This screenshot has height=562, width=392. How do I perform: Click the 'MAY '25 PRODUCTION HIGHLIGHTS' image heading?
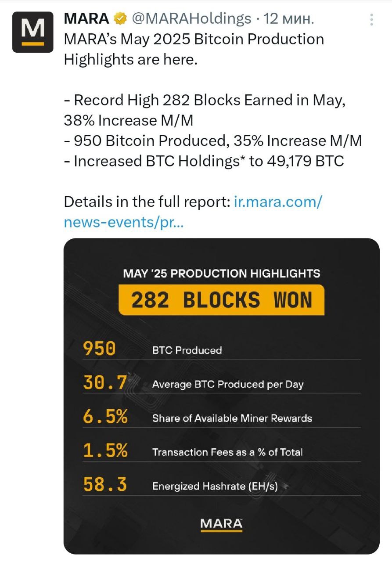coord(222,274)
